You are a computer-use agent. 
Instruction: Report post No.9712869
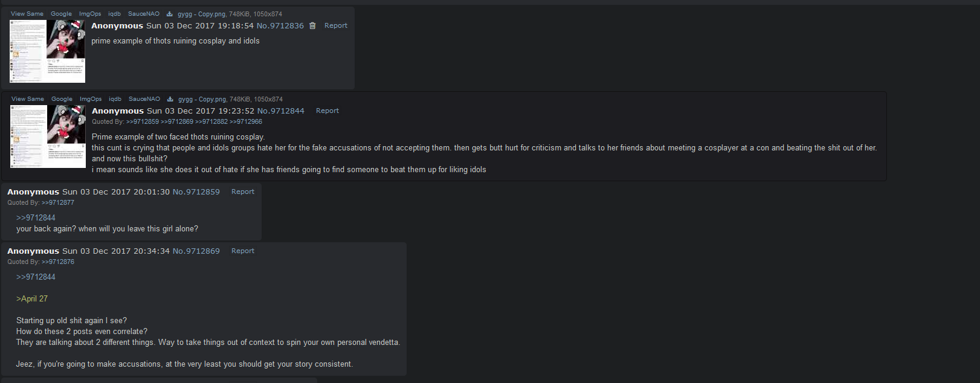pos(243,251)
